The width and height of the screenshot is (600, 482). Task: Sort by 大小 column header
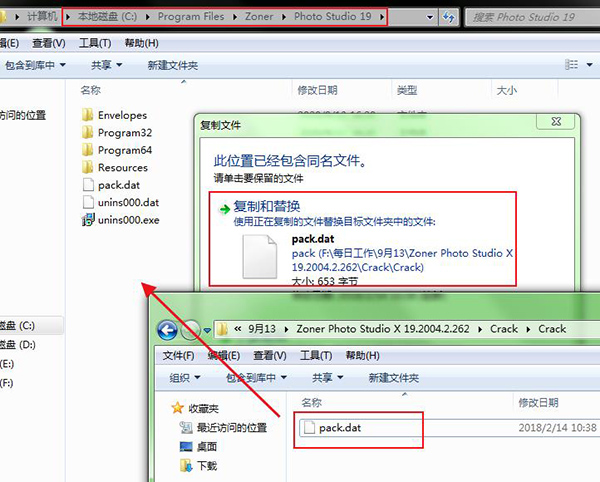(x=507, y=90)
